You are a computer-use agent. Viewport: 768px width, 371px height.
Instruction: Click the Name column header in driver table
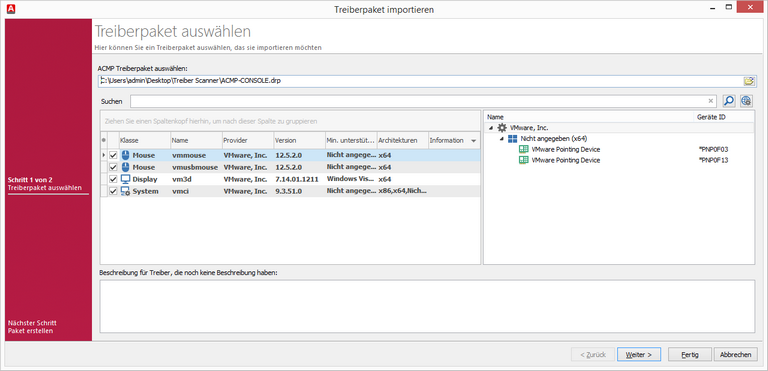pyautogui.click(x=196, y=140)
